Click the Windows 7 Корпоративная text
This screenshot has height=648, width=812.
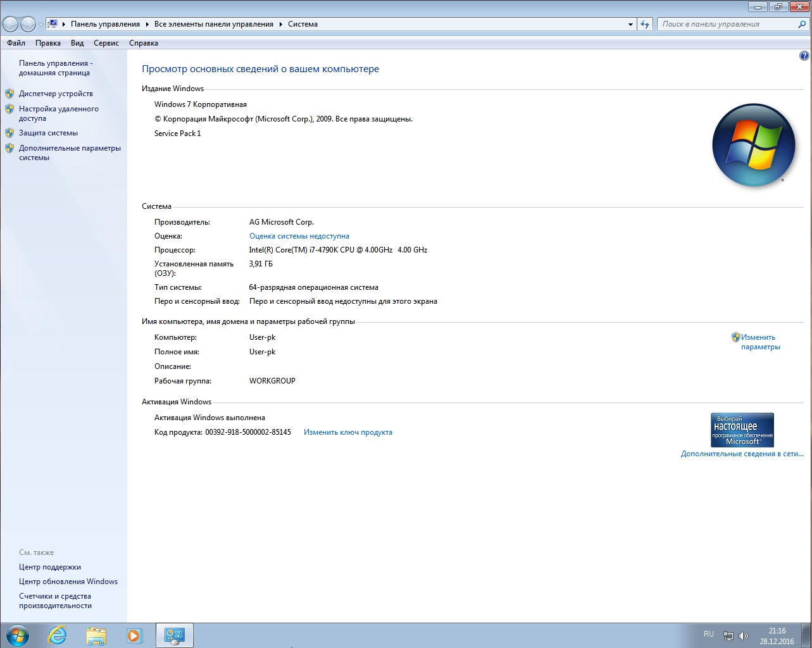201,104
